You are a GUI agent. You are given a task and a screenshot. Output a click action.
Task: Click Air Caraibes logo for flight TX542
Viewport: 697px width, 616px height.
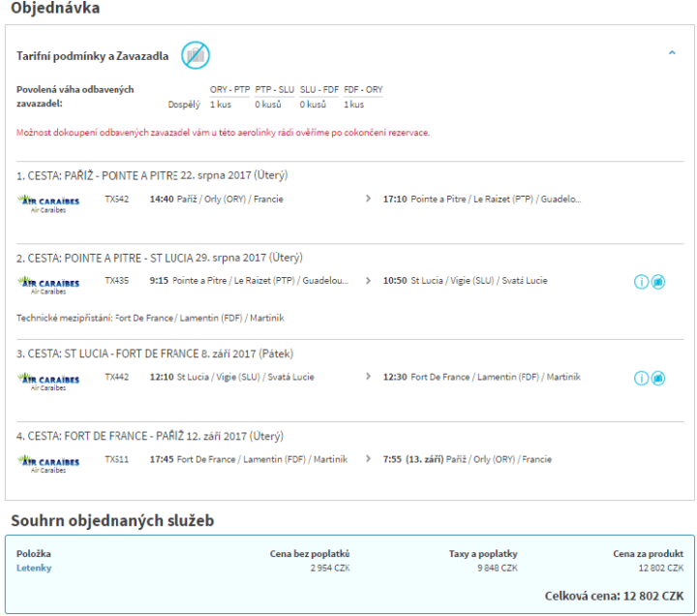pos(48,202)
